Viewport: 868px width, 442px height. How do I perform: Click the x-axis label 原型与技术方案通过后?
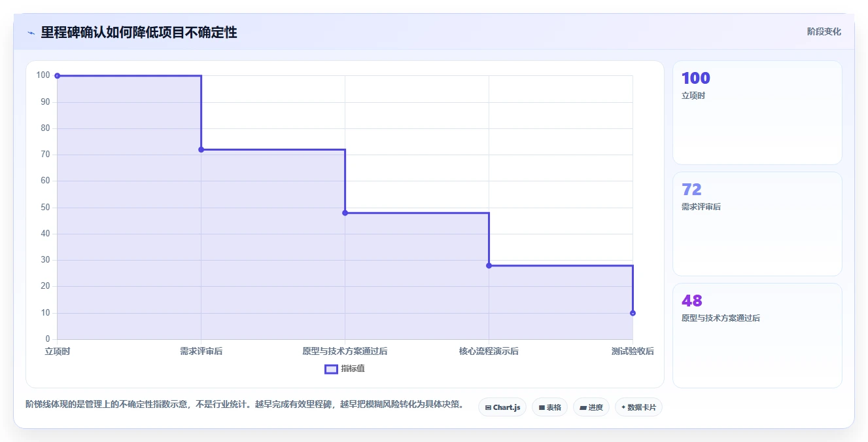tap(345, 352)
